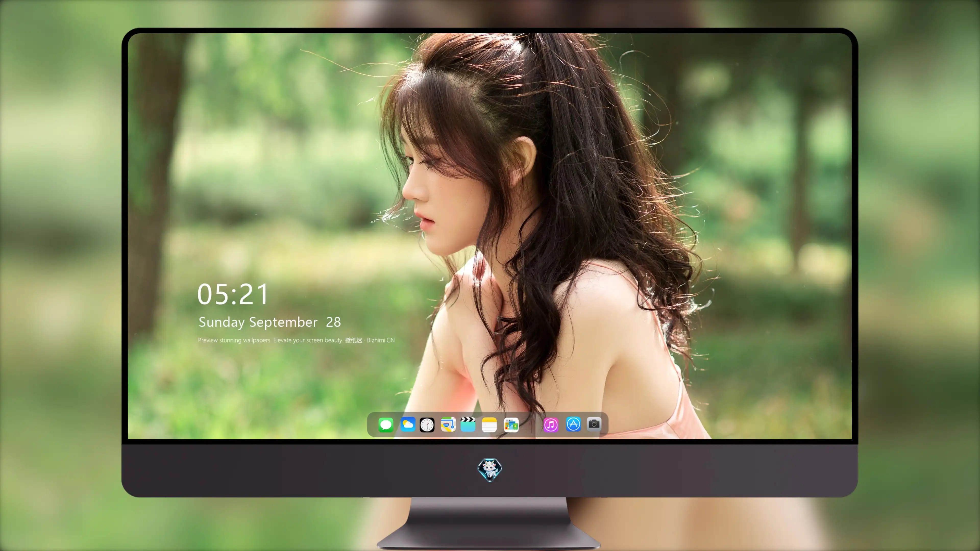Screen dimensions: 980x551
Task: Open the Weather app in the dock
Action: (408, 424)
